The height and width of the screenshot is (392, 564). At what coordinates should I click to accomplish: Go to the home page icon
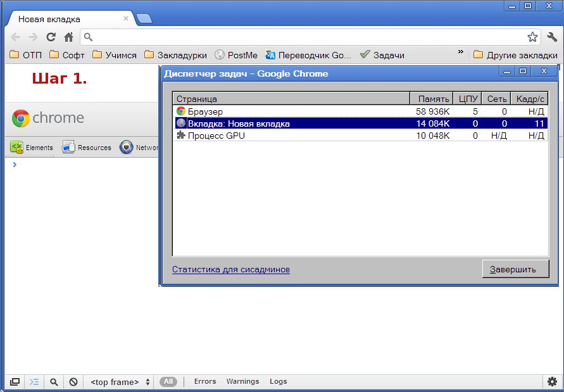(x=69, y=37)
